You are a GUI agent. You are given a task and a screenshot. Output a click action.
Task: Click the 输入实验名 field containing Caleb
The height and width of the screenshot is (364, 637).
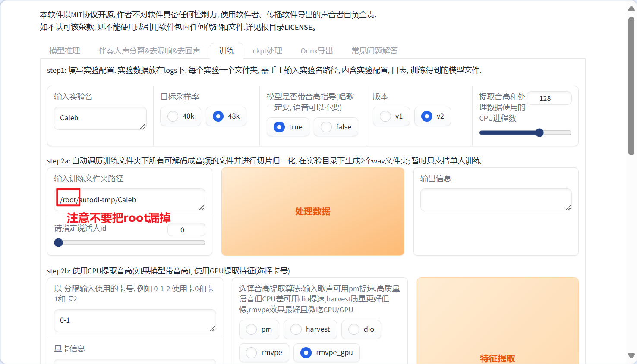click(100, 118)
